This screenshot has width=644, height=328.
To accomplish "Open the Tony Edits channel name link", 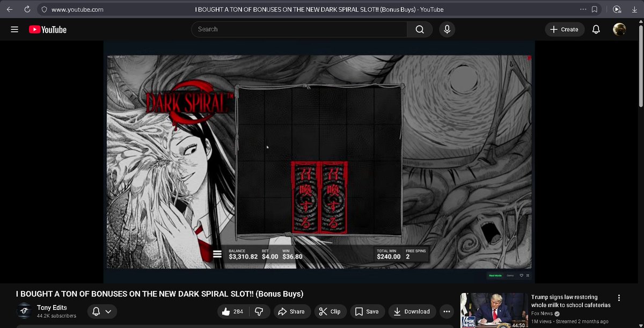I will (x=52, y=308).
